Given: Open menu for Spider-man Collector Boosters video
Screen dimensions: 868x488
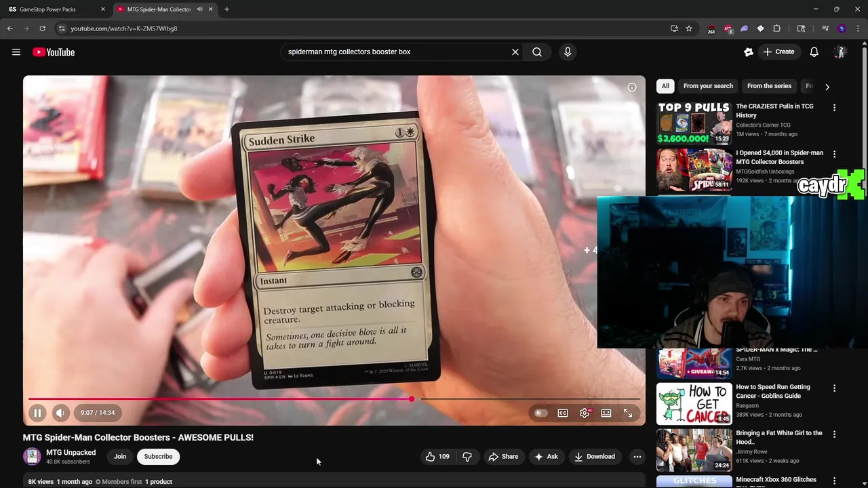Looking at the screenshot, I should [x=834, y=155].
